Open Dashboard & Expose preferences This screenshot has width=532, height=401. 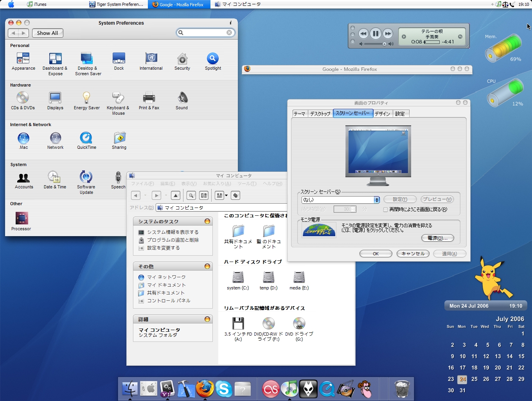pyautogui.click(x=55, y=64)
